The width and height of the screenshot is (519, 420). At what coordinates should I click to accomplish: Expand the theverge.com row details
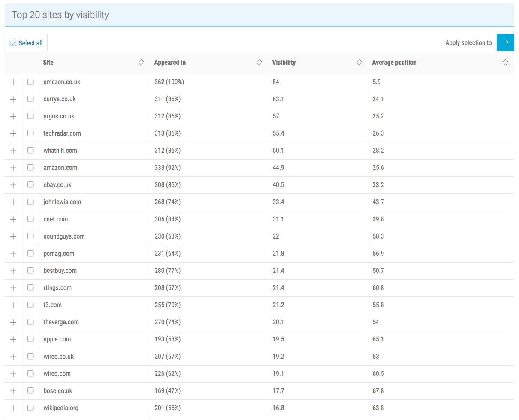(13, 322)
